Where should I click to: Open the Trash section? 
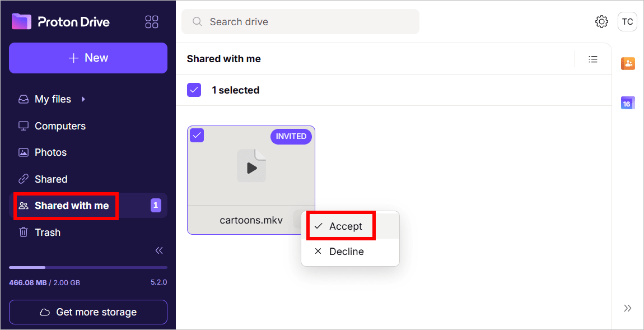pyautogui.click(x=88, y=232)
